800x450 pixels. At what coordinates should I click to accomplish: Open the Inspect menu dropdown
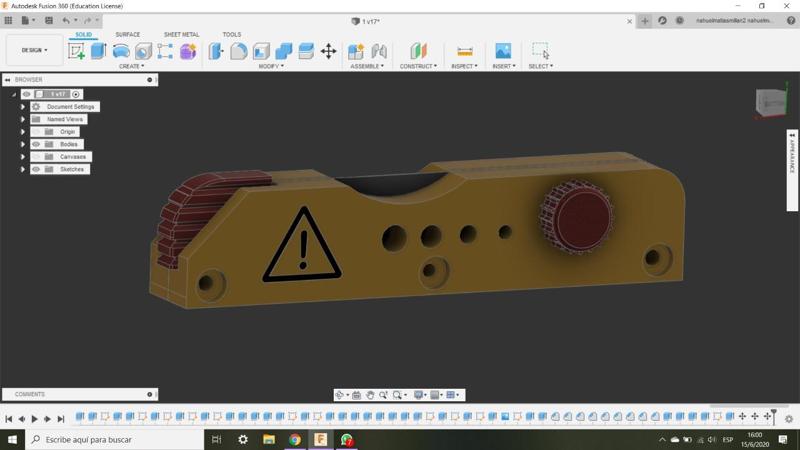tap(464, 66)
